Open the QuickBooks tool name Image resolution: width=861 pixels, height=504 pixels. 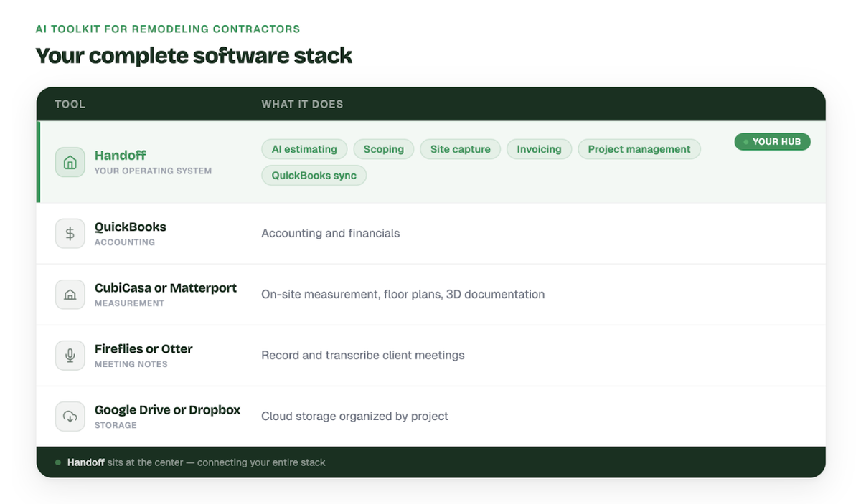131,227
